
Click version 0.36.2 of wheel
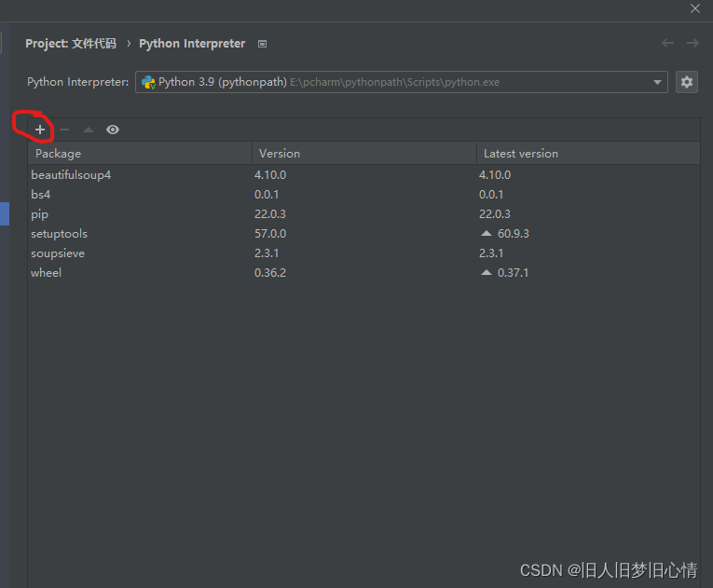coord(270,273)
